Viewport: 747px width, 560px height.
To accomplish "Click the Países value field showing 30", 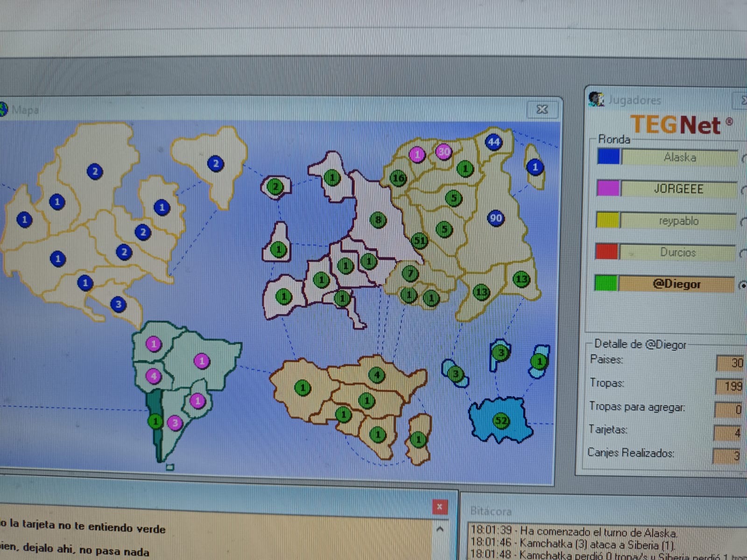I will point(731,363).
